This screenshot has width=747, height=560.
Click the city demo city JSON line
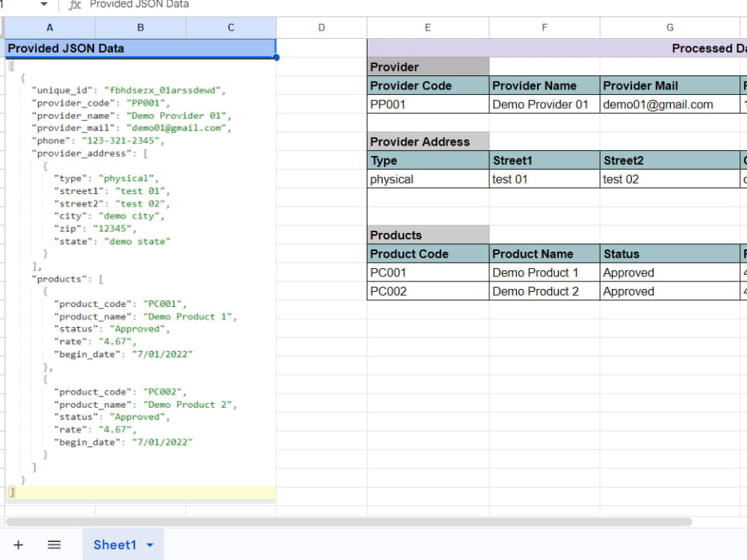click(x=109, y=217)
